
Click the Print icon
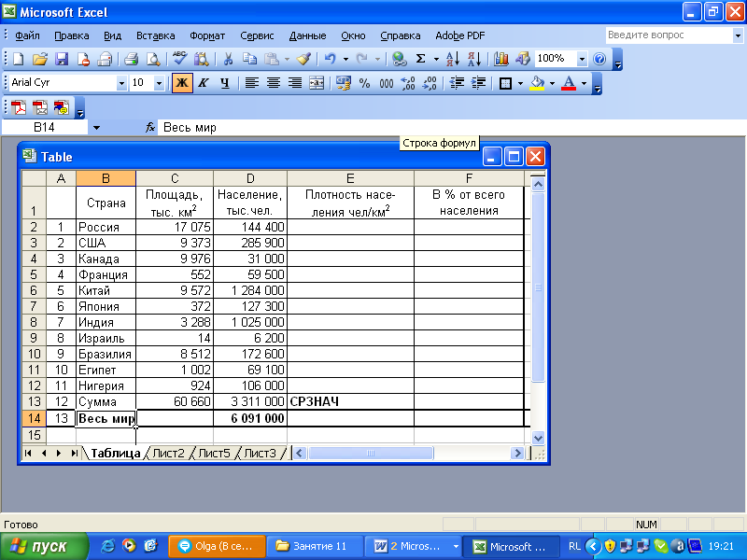132,59
